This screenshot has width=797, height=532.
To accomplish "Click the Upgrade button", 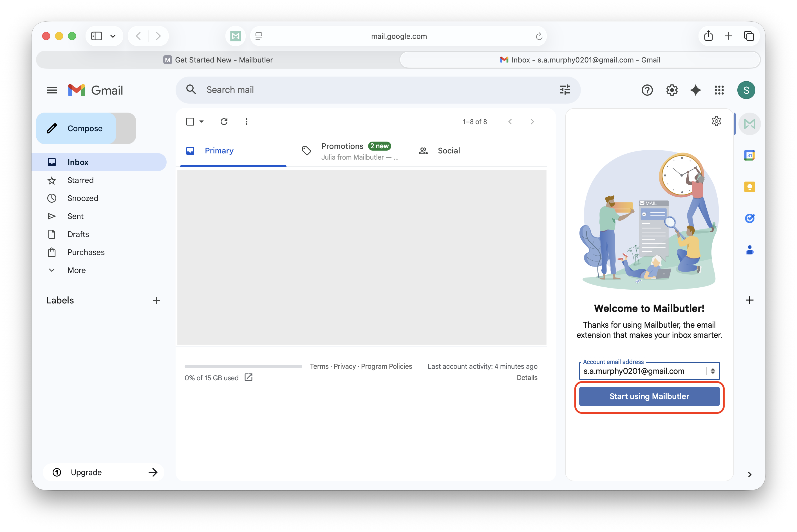I will point(104,472).
